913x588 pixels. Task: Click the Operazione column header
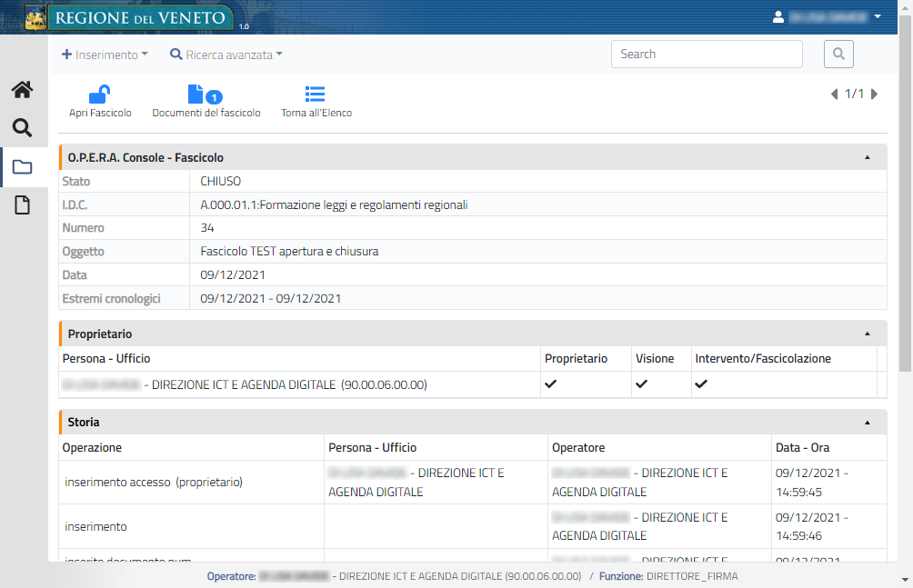coord(92,448)
